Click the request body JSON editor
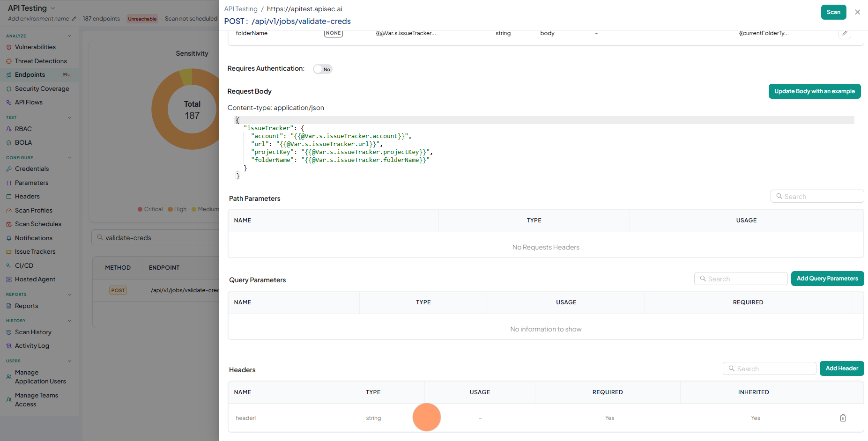This screenshot has width=868, height=441. (x=544, y=148)
